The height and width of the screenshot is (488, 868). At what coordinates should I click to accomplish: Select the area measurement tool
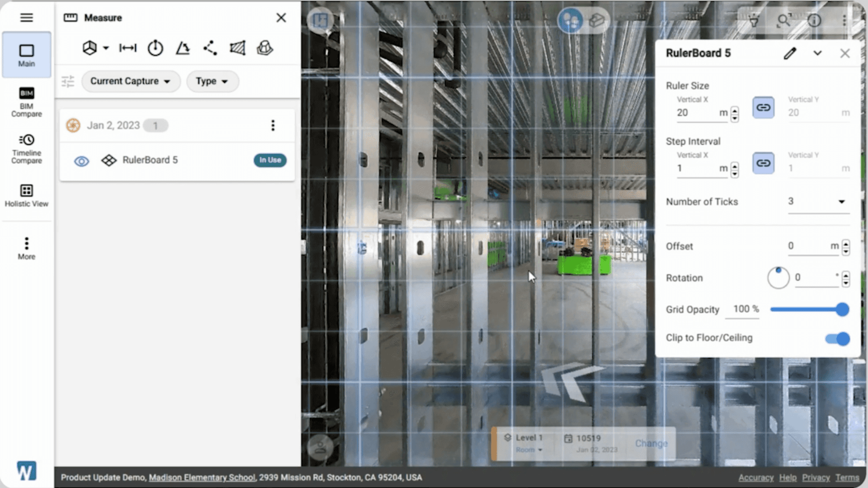[237, 48]
